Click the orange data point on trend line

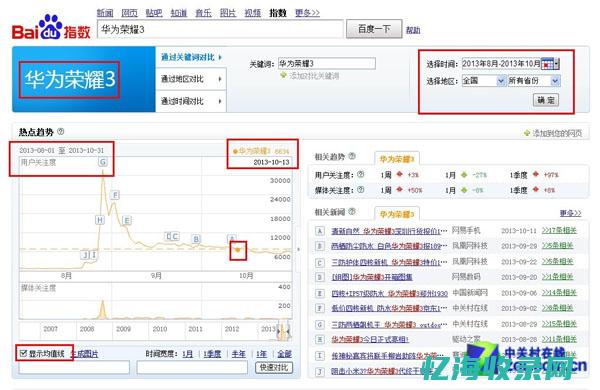(x=238, y=250)
